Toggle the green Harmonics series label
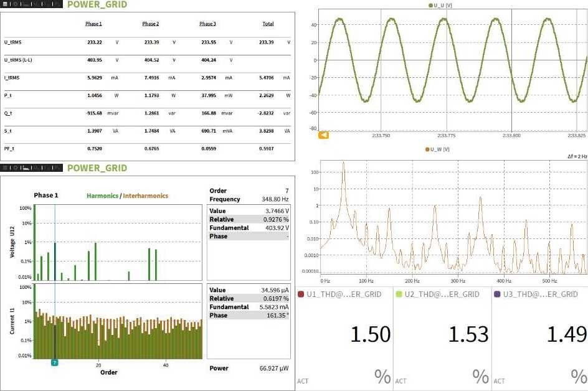Viewport: 588px width, 391px height. (103, 195)
